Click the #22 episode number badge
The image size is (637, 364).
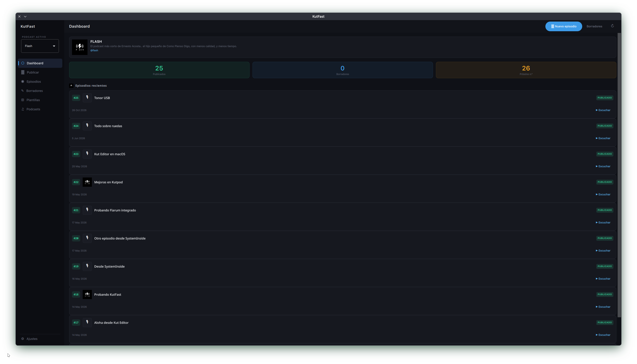[x=76, y=182]
